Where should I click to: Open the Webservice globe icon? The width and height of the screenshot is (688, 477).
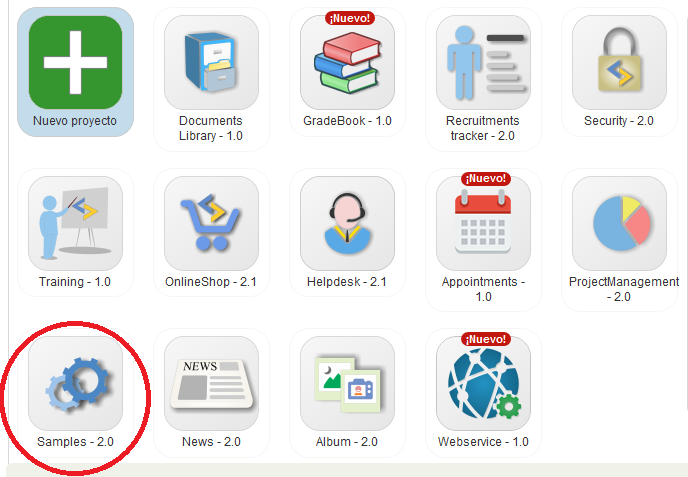[483, 384]
